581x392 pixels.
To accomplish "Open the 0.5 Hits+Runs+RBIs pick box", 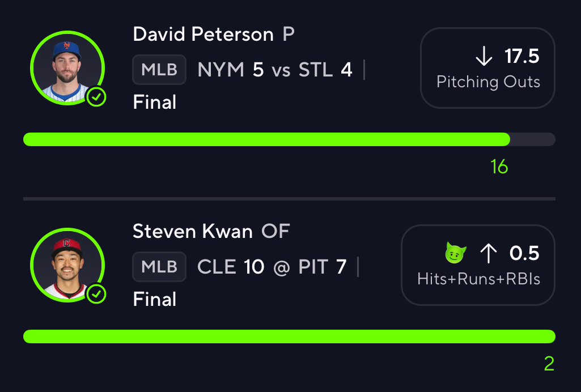I will pyautogui.click(x=478, y=265).
